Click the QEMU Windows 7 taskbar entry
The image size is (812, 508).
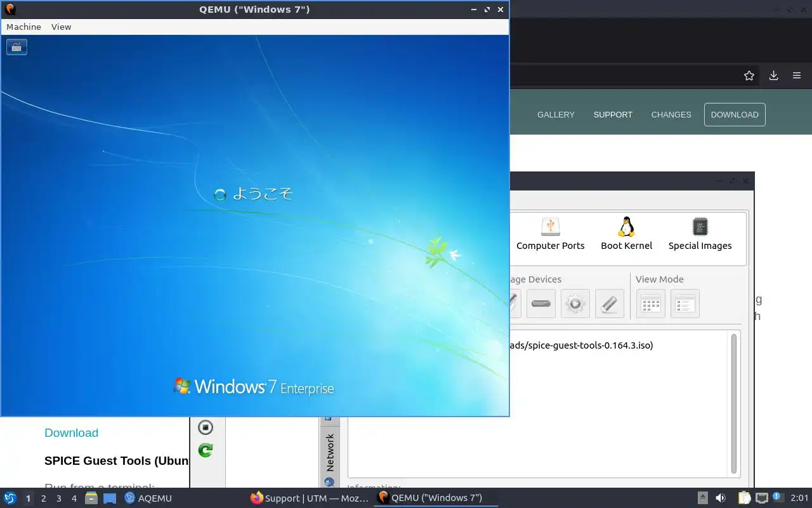(x=436, y=498)
